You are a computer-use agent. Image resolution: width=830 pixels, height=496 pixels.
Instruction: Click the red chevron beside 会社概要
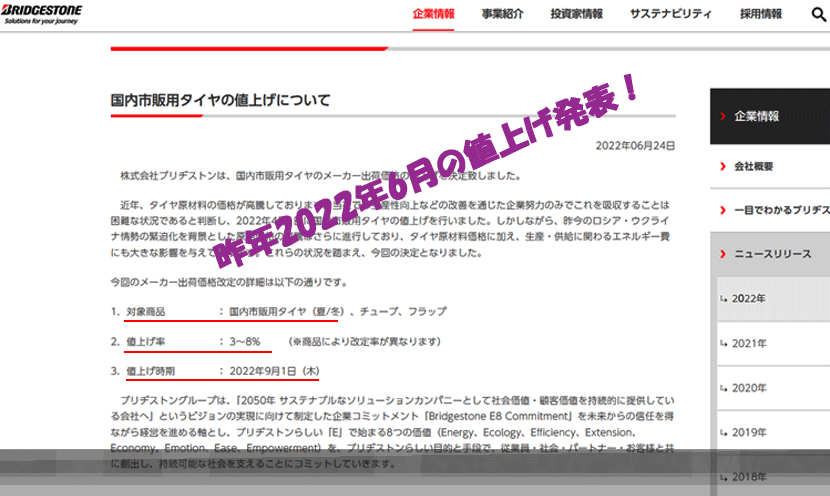tap(723, 166)
